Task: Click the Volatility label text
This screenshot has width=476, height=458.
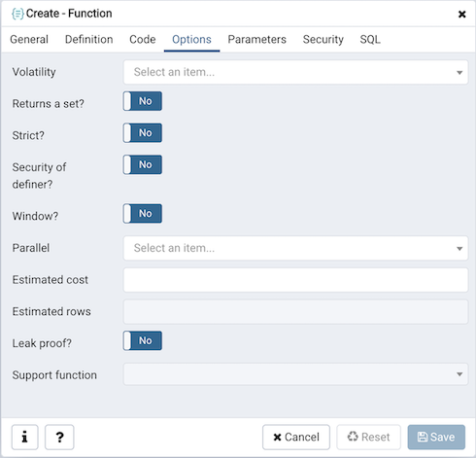Action: pos(34,72)
